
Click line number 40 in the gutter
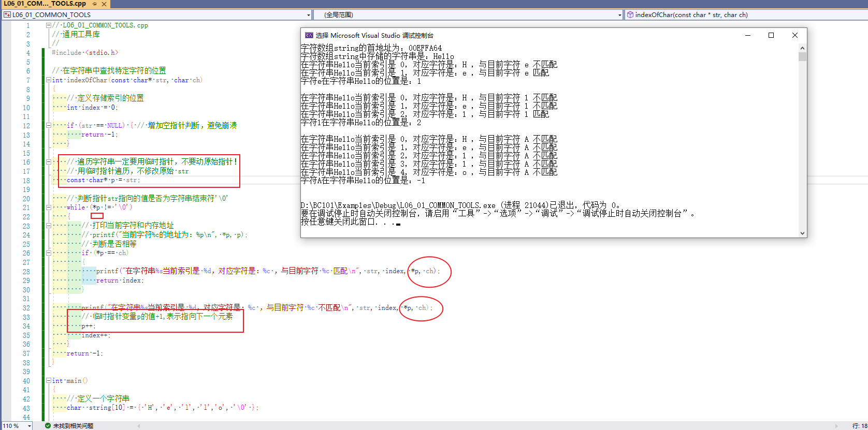[x=26, y=381]
